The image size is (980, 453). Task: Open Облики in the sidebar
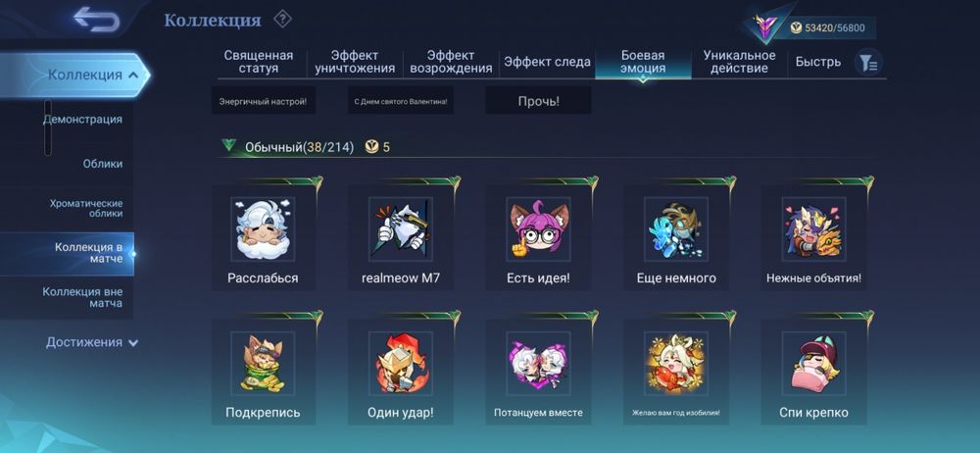(103, 164)
